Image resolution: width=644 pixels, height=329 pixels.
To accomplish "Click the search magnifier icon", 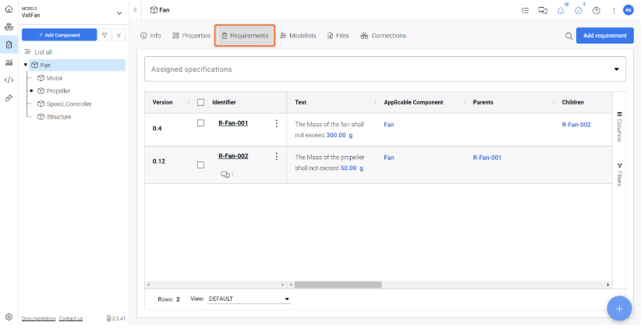I will (568, 36).
